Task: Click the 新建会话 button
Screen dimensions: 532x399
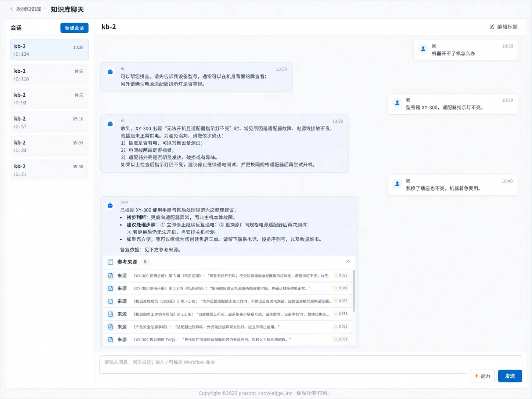Action: [74, 28]
